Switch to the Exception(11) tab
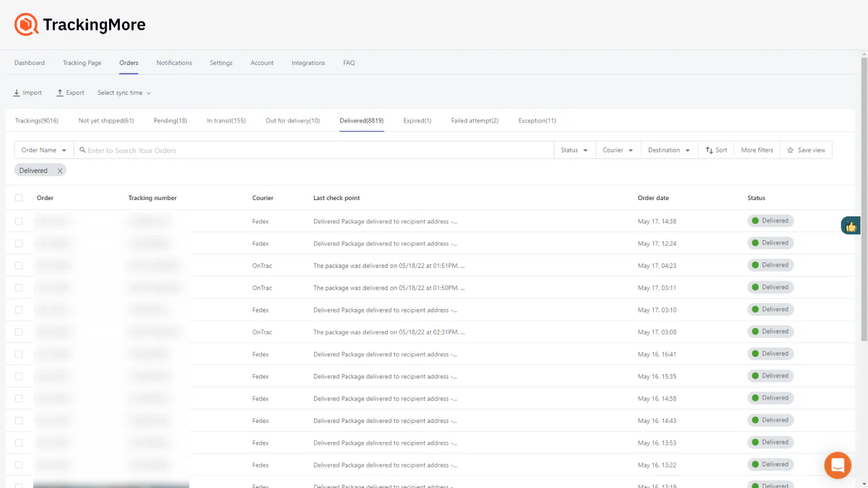 coord(537,121)
